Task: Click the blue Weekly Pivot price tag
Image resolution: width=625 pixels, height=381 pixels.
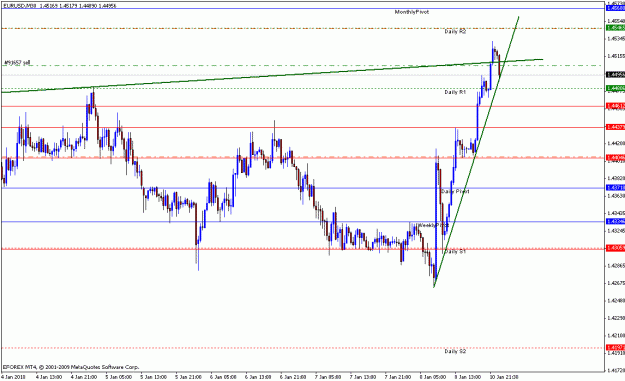Action: click(615, 221)
